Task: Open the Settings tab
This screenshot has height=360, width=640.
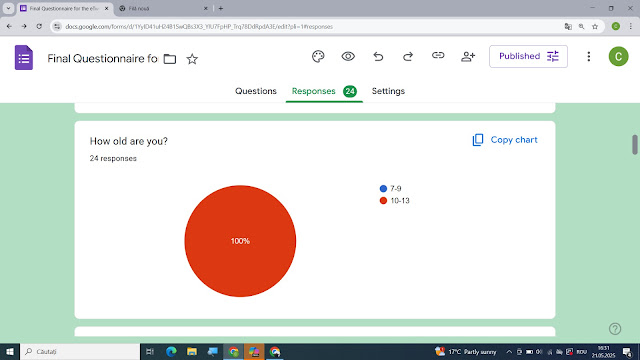Action: click(388, 91)
